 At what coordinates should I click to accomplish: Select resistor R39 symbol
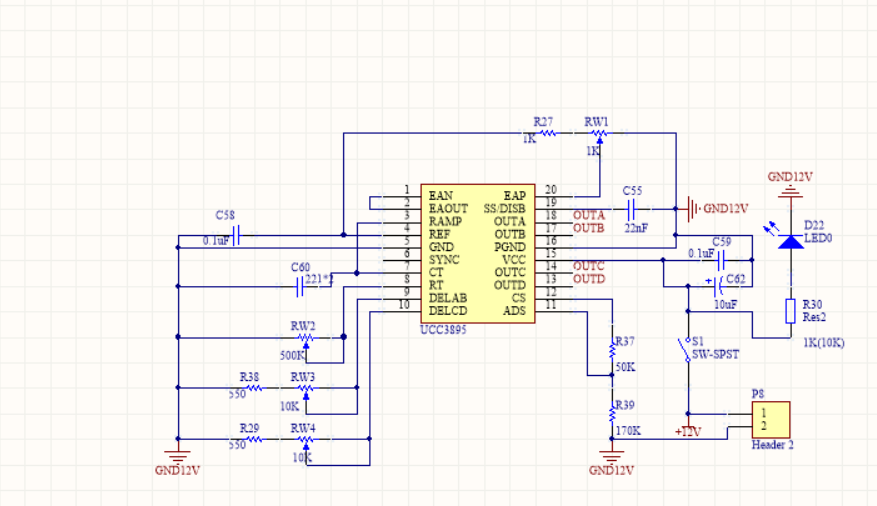coord(612,414)
